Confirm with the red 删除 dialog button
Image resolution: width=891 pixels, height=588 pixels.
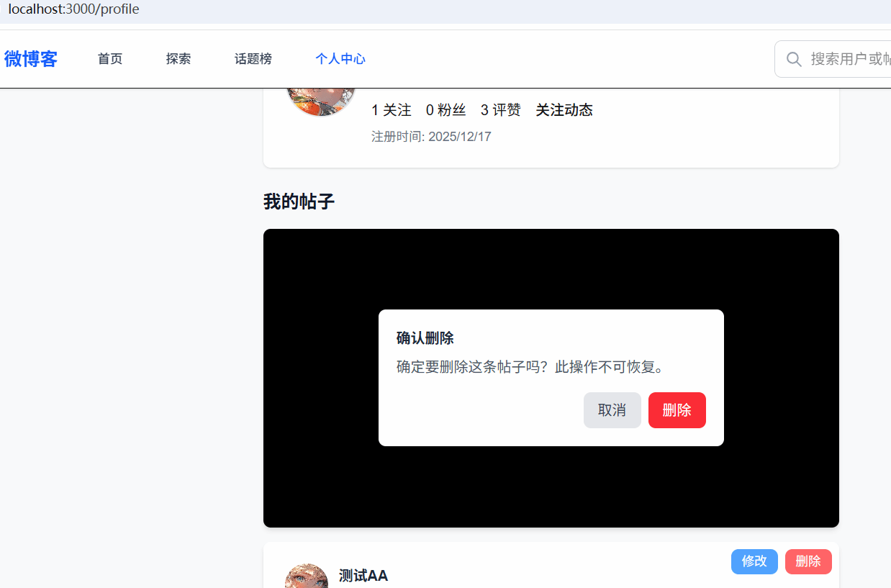677,410
